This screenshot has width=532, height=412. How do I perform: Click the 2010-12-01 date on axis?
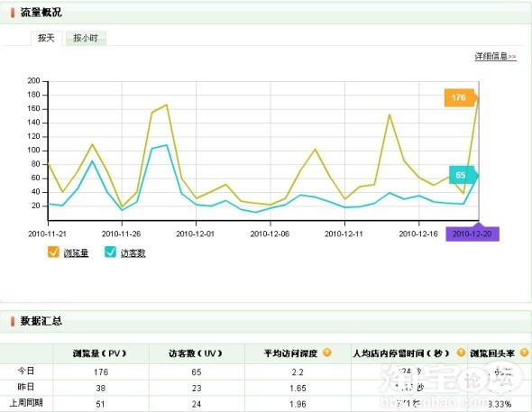[195, 233]
